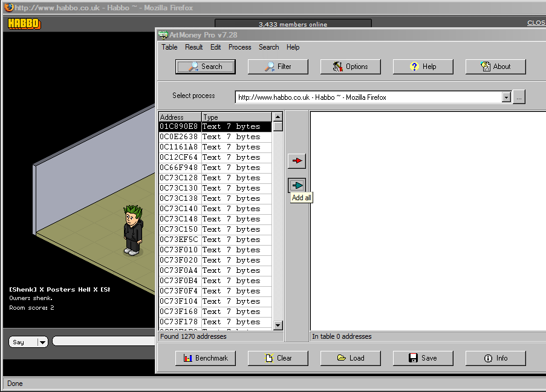Click the Firefox icon in the title bar
This screenshot has width=546, height=392.
[9, 7]
